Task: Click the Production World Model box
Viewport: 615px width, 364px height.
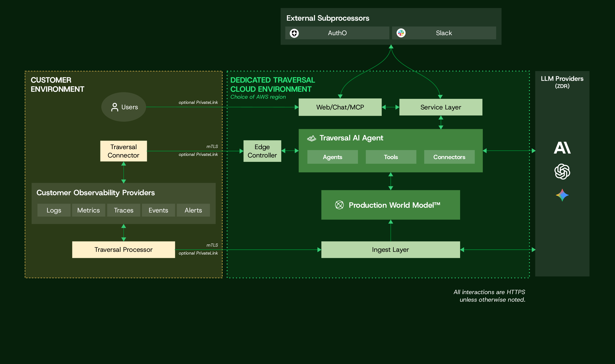Action: (391, 205)
